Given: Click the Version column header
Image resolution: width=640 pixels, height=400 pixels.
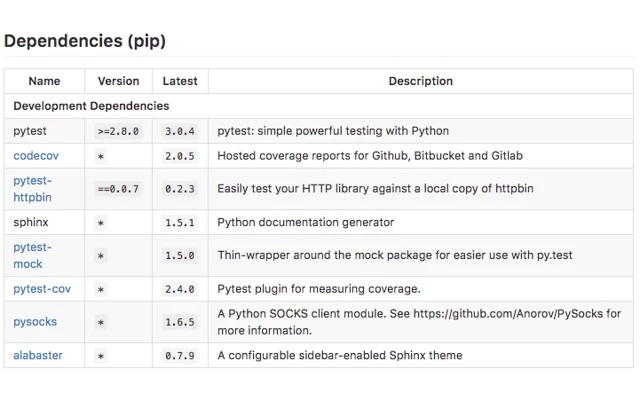Looking at the screenshot, I should pyautogui.click(x=118, y=81).
